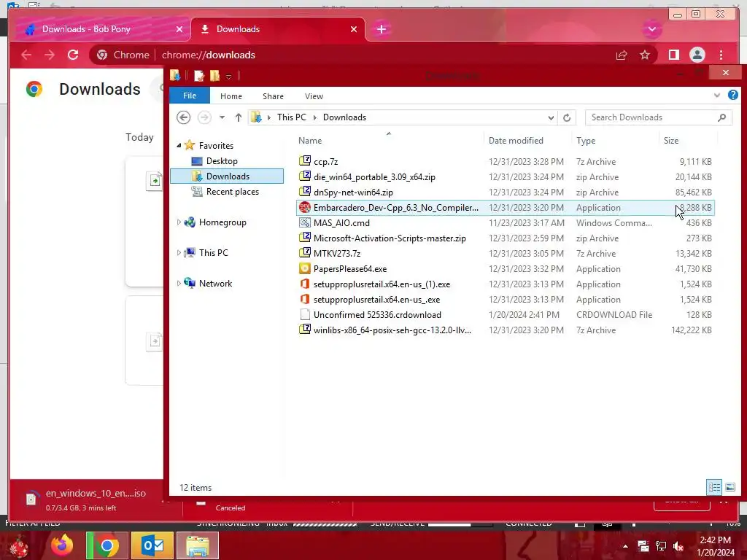
Task: Expand the ribbon with chevron
Action: click(x=716, y=96)
